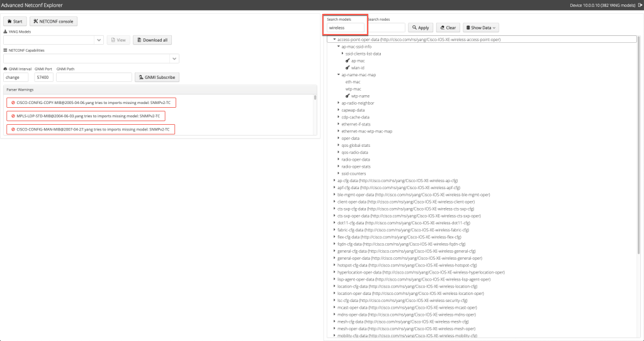Click the error icon on CISCO-CONFIG-MAN-MIB warning

point(13,129)
